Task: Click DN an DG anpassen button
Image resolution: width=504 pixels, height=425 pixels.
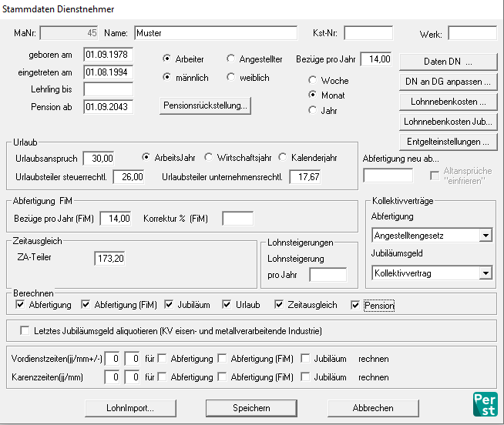Action: point(448,82)
